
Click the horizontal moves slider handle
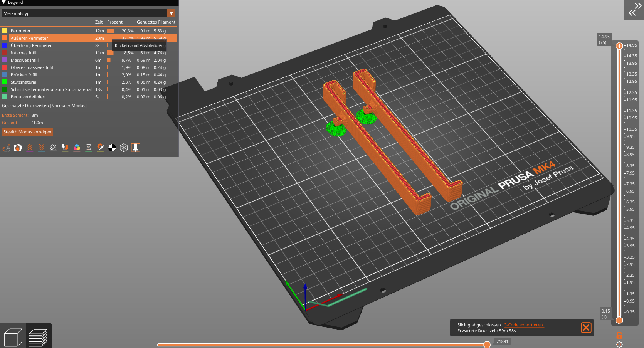point(487,345)
